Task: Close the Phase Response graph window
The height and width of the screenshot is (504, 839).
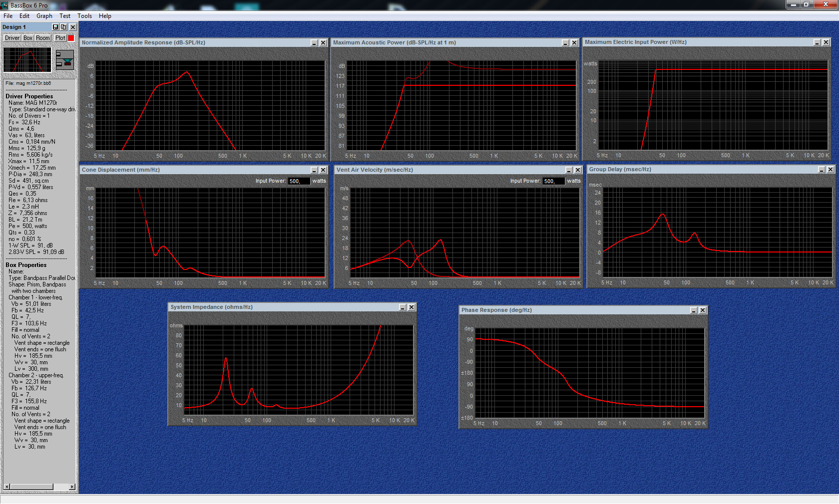Action: tap(703, 310)
